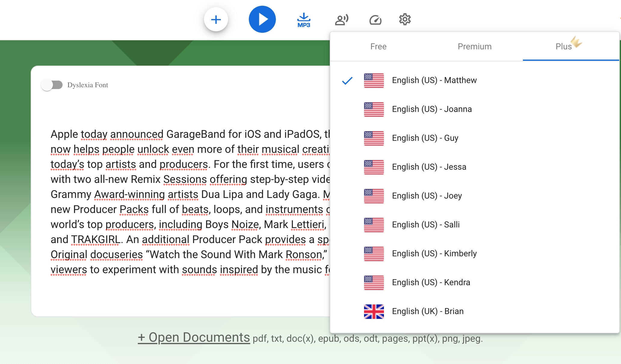Image resolution: width=621 pixels, height=364 pixels.
Task: Select English (US) - Kimberly voice
Action: 434,254
